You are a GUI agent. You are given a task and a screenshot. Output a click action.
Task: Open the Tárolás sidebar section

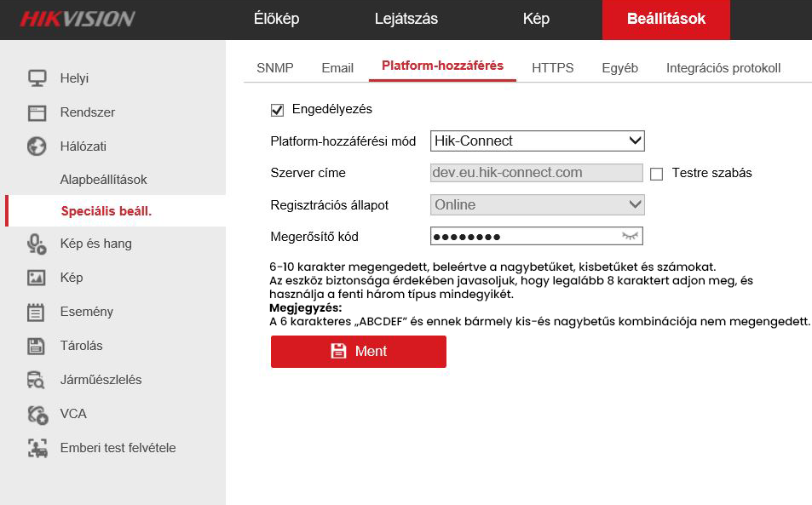point(81,346)
